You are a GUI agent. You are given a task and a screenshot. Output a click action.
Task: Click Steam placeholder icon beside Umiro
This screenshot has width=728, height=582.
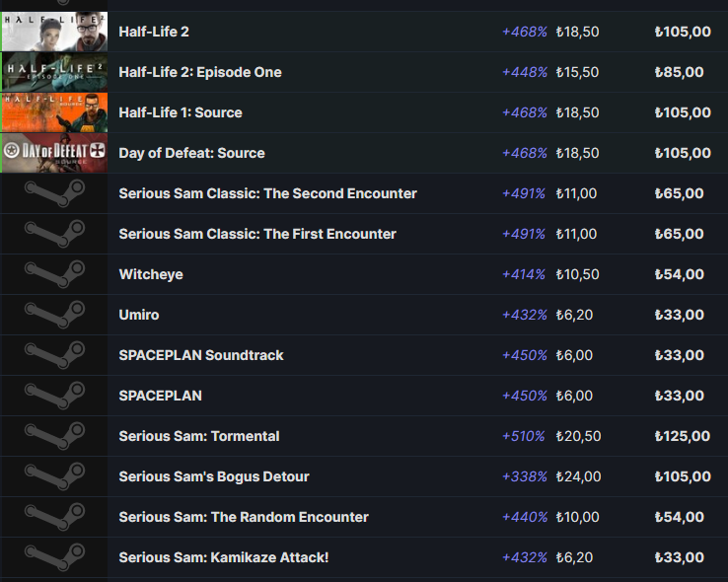55,315
